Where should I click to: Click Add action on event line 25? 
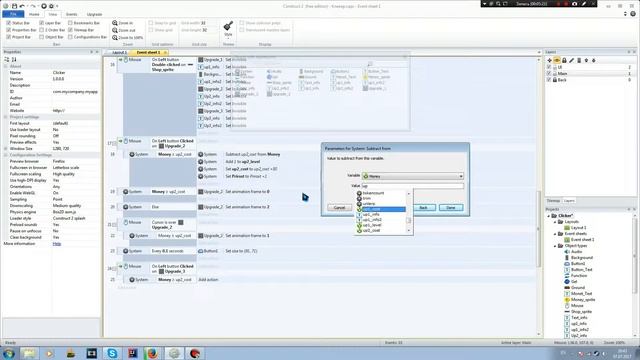point(208,280)
